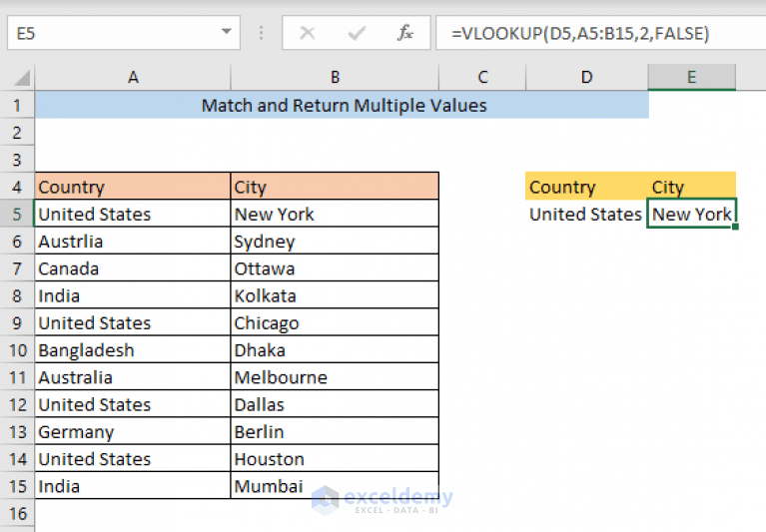Select row 15 header
This screenshot has height=532, width=766.
pos(17,486)
